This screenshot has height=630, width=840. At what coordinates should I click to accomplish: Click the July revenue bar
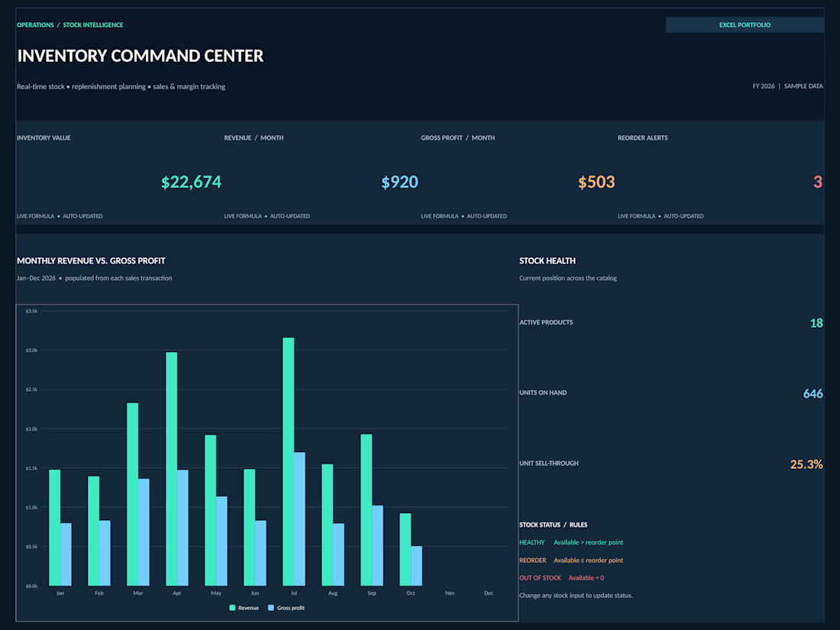tap(288, 461)
